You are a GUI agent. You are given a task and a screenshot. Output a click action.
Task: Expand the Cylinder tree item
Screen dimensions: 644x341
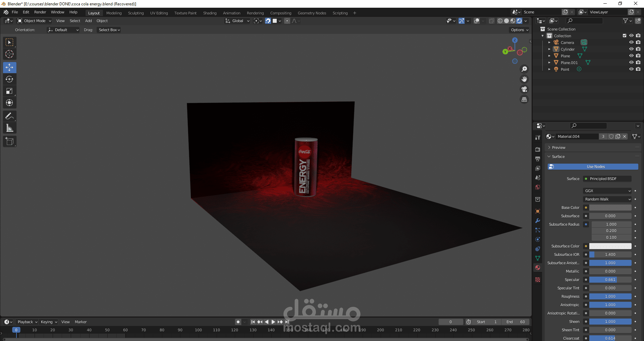549,49
